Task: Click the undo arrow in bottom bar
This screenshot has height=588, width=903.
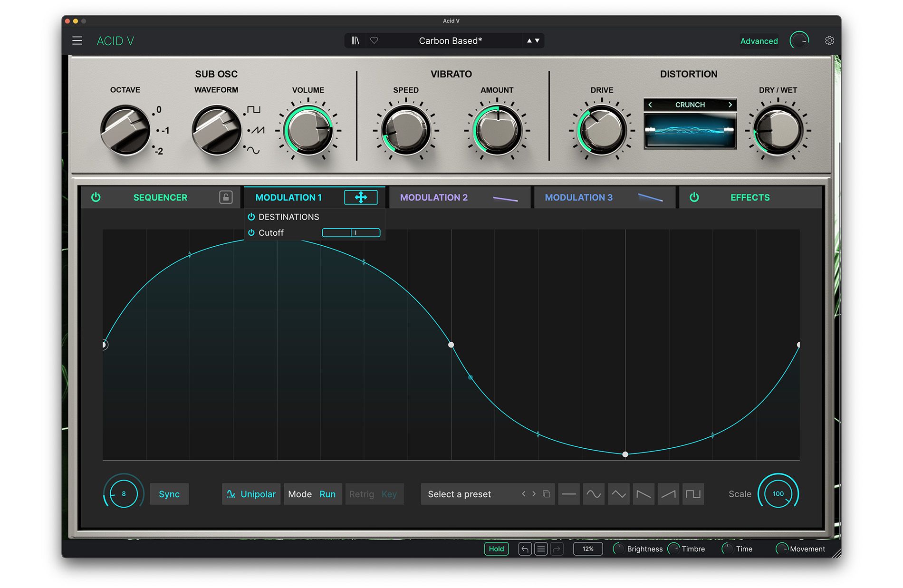Action: [525, 549]
